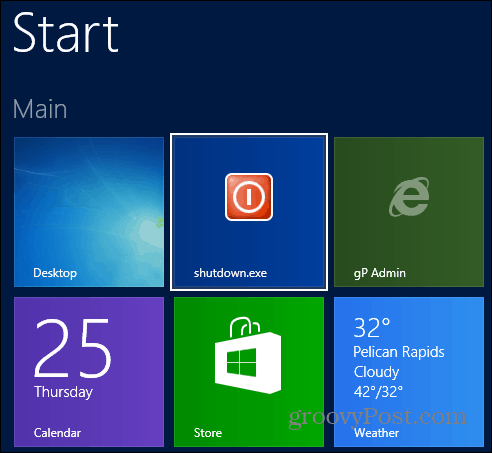Image resolution: width=492 pixels, height=453 pixels.
Task: Click the 42°/32° forecast range
Action: (378, 392)
